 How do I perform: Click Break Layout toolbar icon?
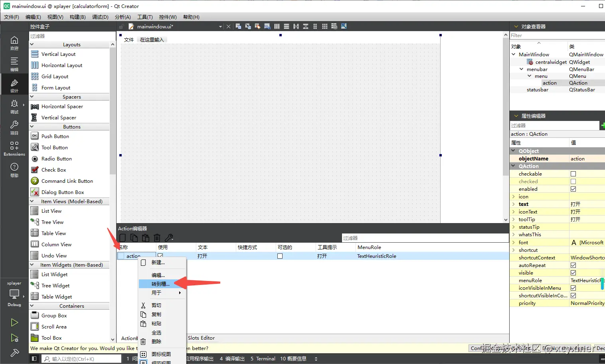tap(334, 26)
